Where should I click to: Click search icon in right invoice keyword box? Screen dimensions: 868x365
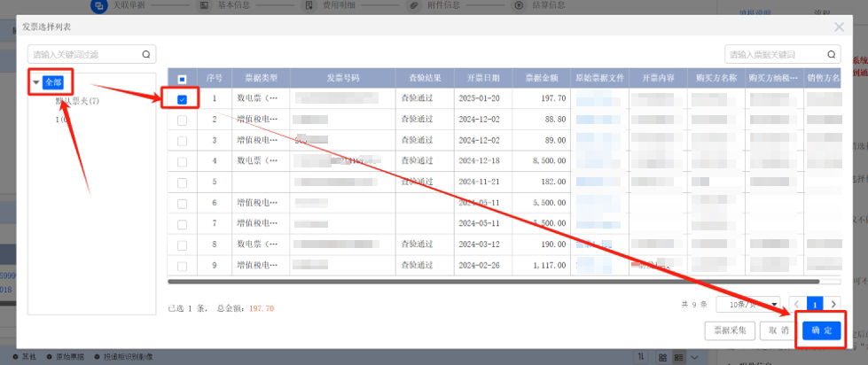point(833,54)
